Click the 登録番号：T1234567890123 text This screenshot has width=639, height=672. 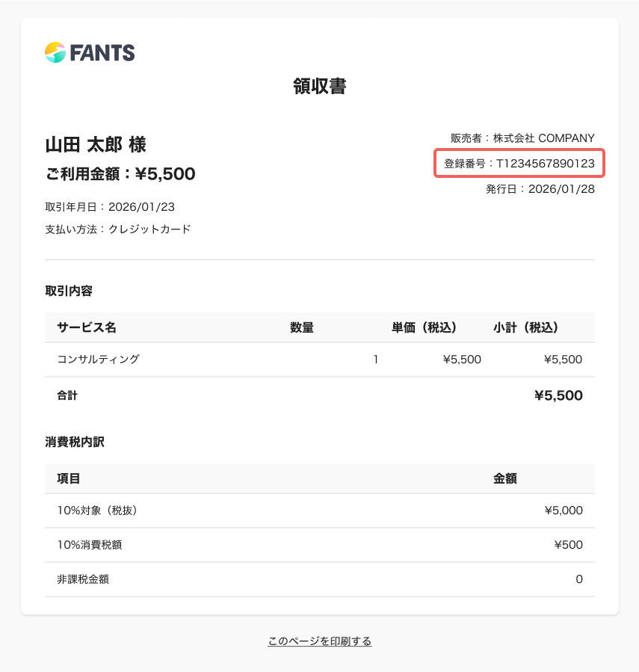click(x=519, y=163)
